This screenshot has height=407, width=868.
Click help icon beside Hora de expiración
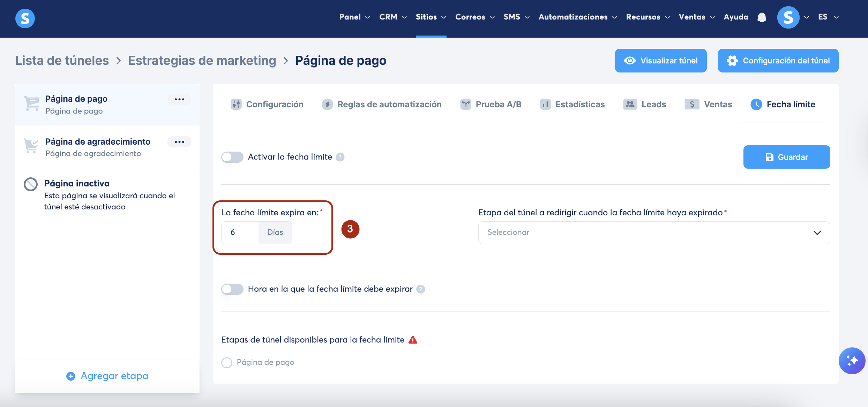[x=421, y=289]
